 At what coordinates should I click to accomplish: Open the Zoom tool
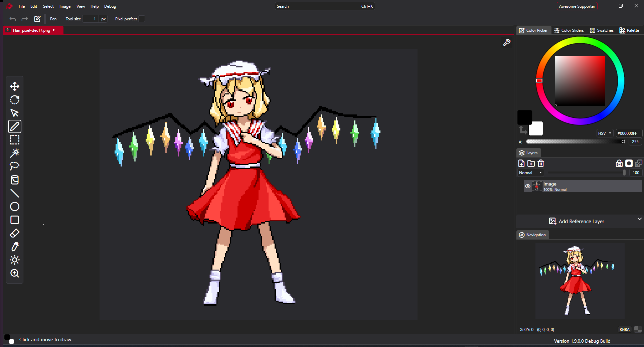click(14, 273)
